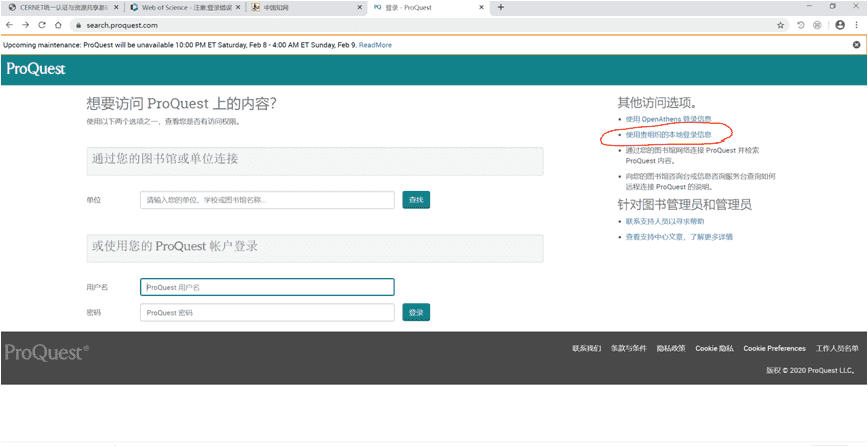Click the browser back arrow

click(x=11, y=24)
